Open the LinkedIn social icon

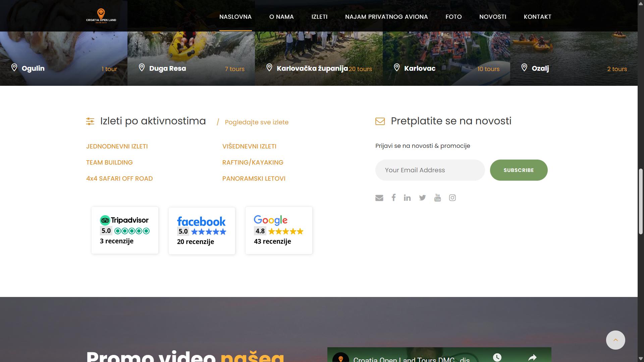point(407,198)
